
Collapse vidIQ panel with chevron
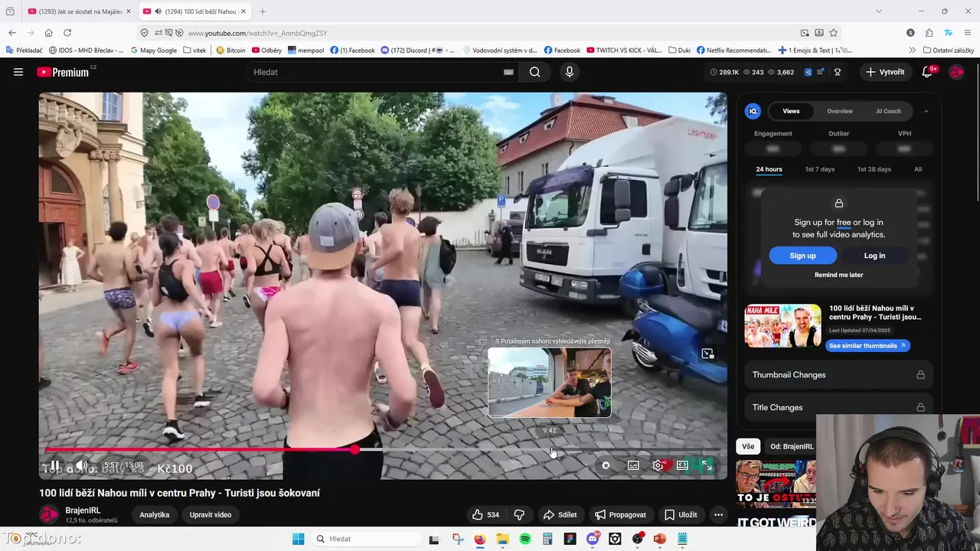[926, 111]
